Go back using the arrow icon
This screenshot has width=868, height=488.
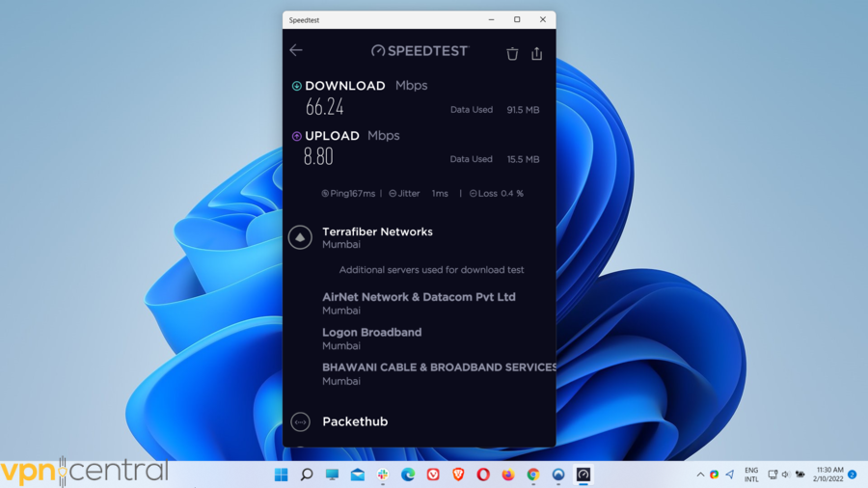(296, 50)
